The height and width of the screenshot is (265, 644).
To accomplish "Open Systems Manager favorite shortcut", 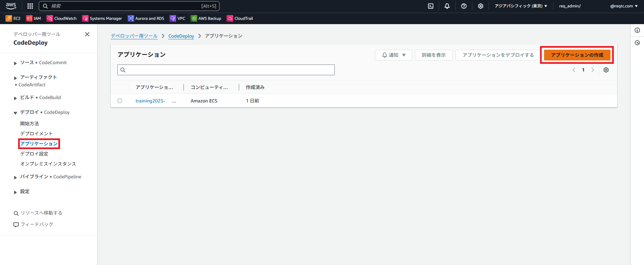I will (102, 18).
